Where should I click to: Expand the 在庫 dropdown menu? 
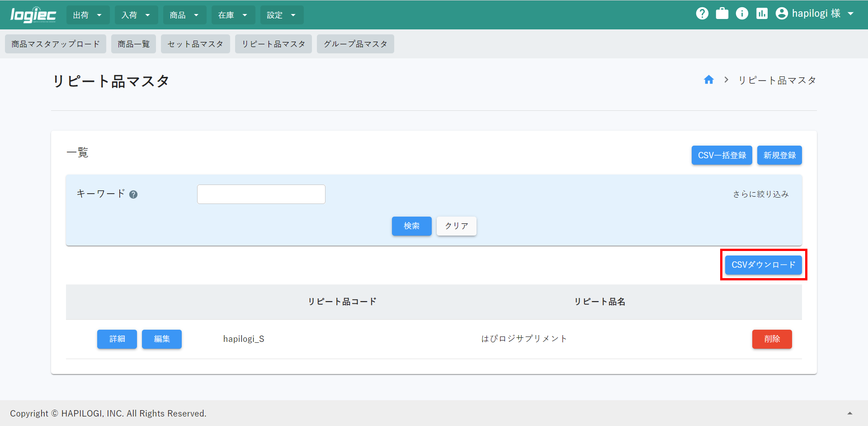233,15
